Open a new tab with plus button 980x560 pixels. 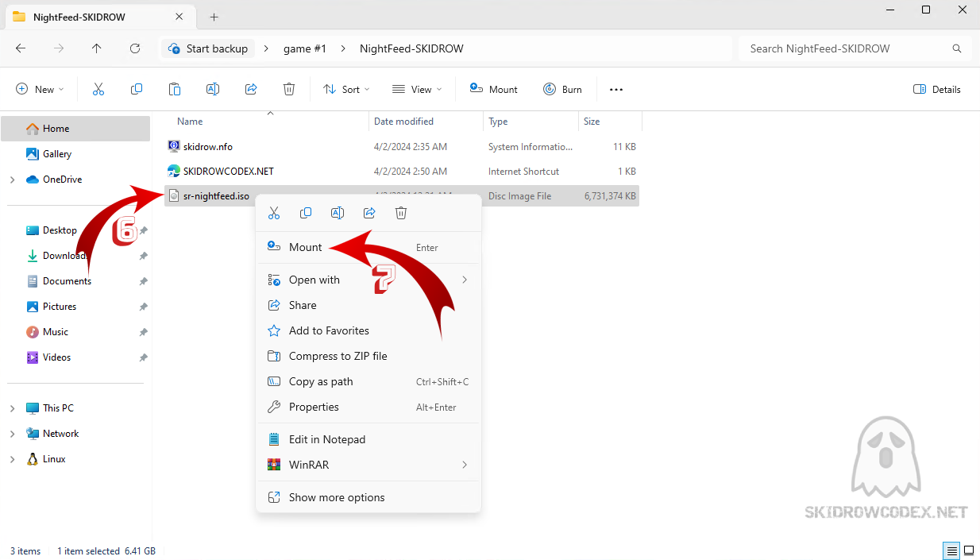[x=214, y=17]
